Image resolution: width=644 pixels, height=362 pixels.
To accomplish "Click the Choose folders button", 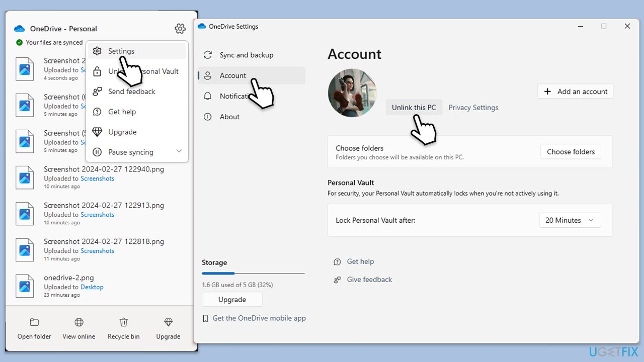I will point(571,152).
